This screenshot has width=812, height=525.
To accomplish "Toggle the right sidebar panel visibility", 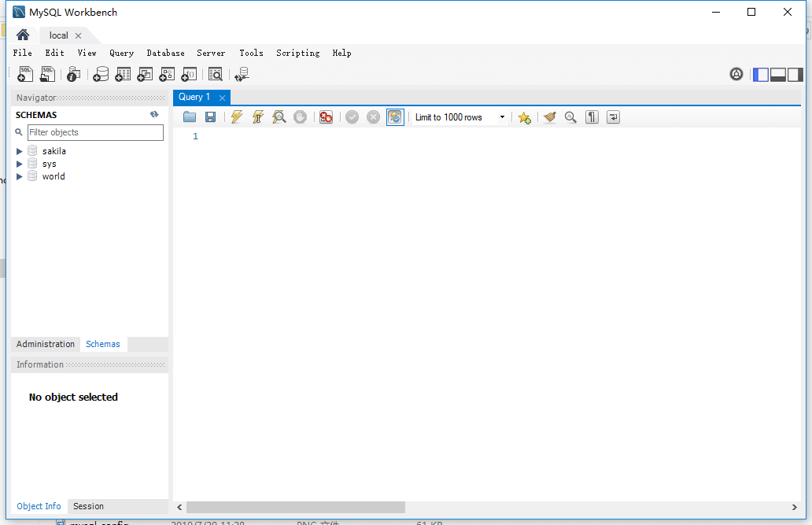I will click(795, 75).
